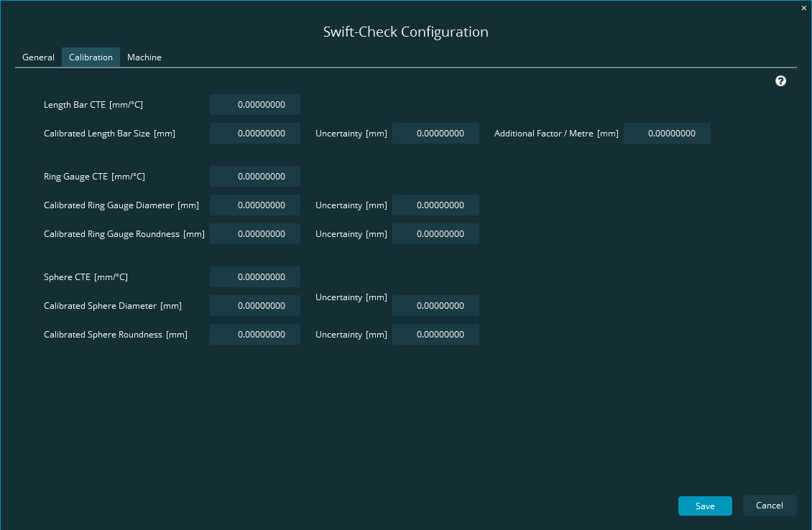This screenshot has height=530, width=812.
Task: Click the Additional Factor / Metre field
Action: point(667,133)
